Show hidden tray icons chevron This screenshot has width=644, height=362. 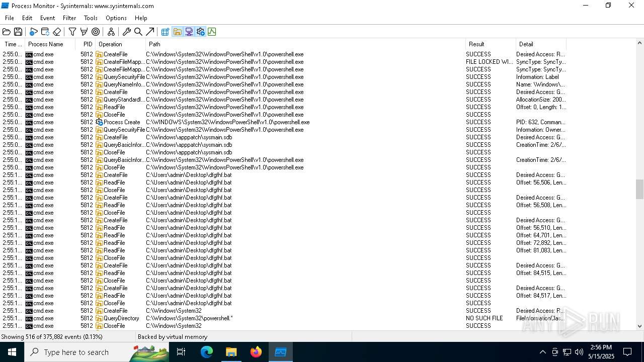click(542, 352)
